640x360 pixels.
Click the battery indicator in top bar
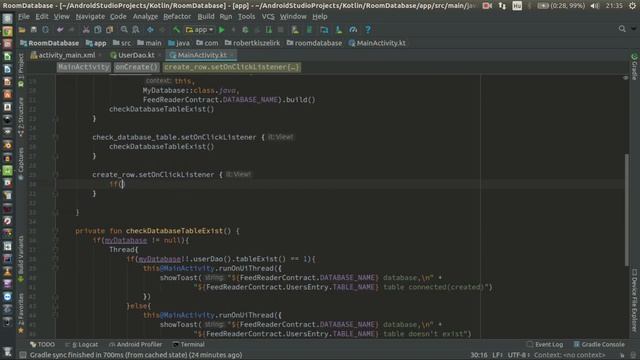coord(560,6)
